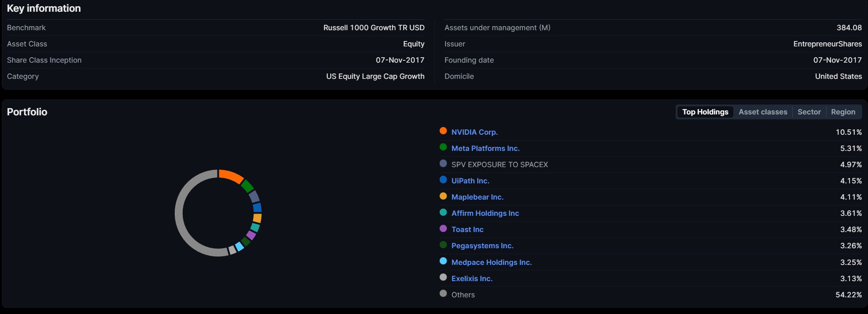Viewport: 868px width, 314px height.
Task: Select the Top Holdings tab
Action: click(705, 112)
